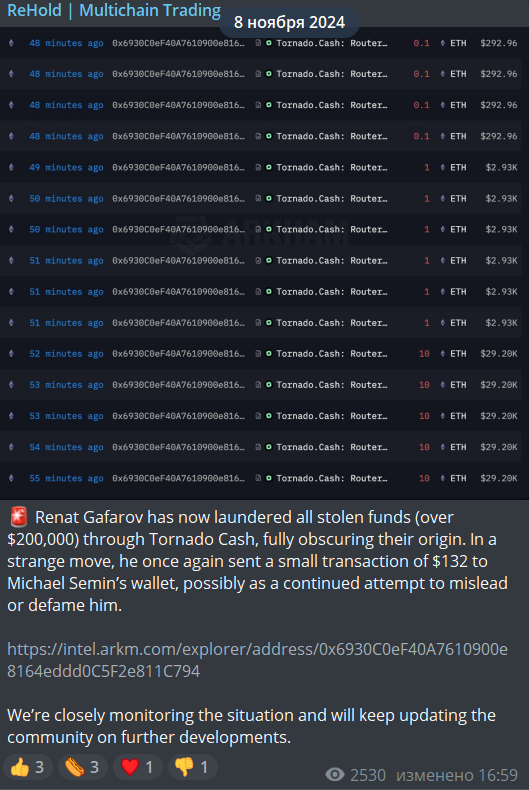Click the Tornado.Cash green dot in first row
The image size is (529, 790).
[x=269, y=43]
